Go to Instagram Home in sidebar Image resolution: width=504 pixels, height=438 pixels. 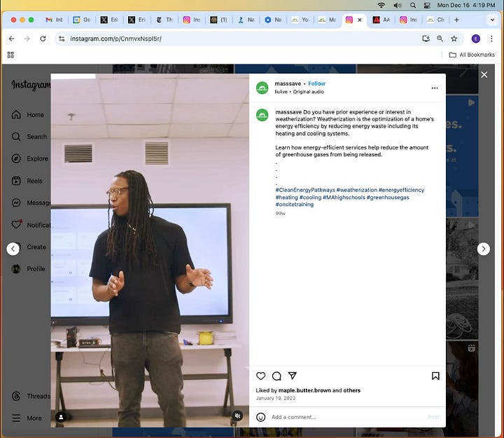tap(28, 114)
